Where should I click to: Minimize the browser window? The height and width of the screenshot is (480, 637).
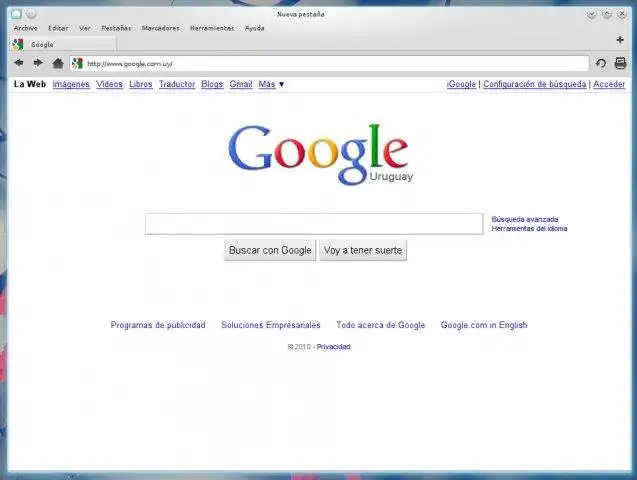pos(592,15)
